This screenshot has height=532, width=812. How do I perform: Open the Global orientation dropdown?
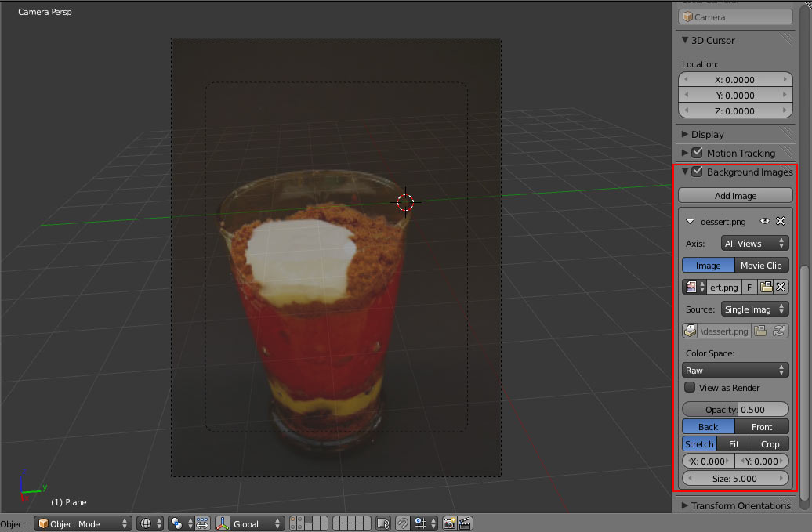coord(256,523)
